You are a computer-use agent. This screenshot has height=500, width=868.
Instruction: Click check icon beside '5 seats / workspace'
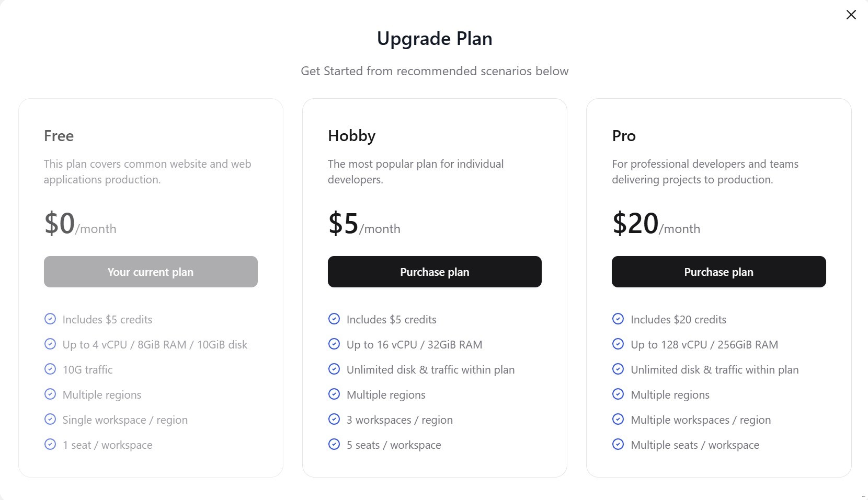[x=334, y=444]
